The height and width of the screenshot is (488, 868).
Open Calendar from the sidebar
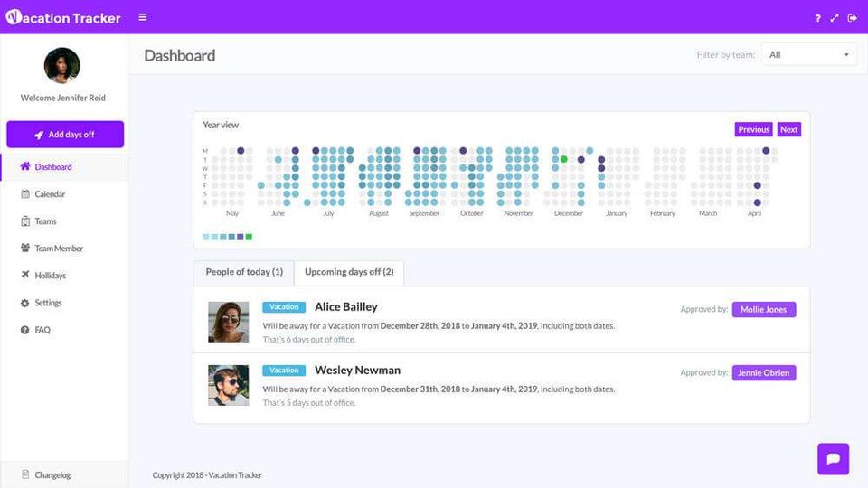point(50,194)
